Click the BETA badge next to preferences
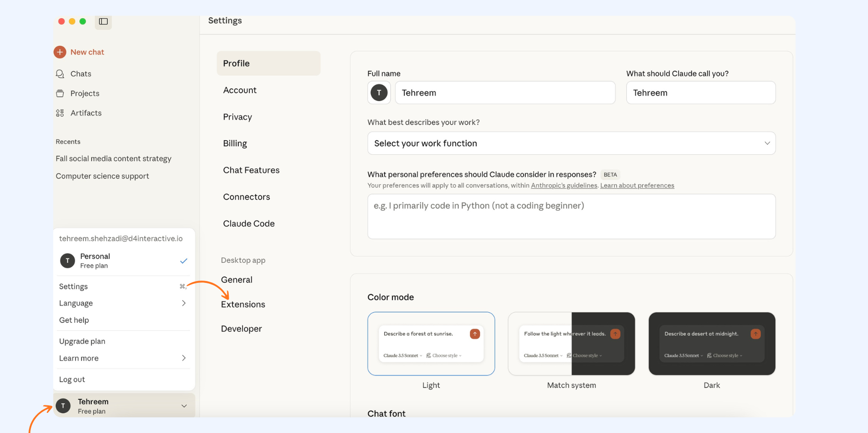The image size is (868, 433). (x=610, y=175)
